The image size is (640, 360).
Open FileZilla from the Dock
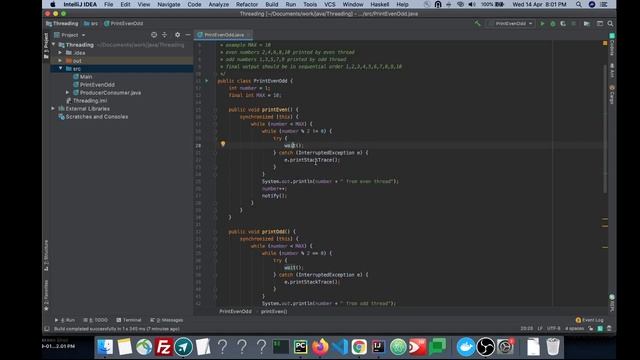click(163, 347)
